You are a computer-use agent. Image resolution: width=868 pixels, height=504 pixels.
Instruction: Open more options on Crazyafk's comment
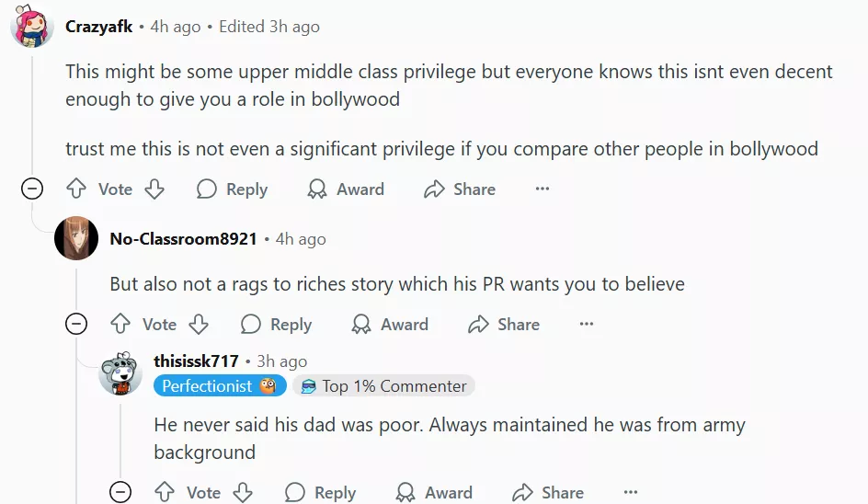click(542, 189)
